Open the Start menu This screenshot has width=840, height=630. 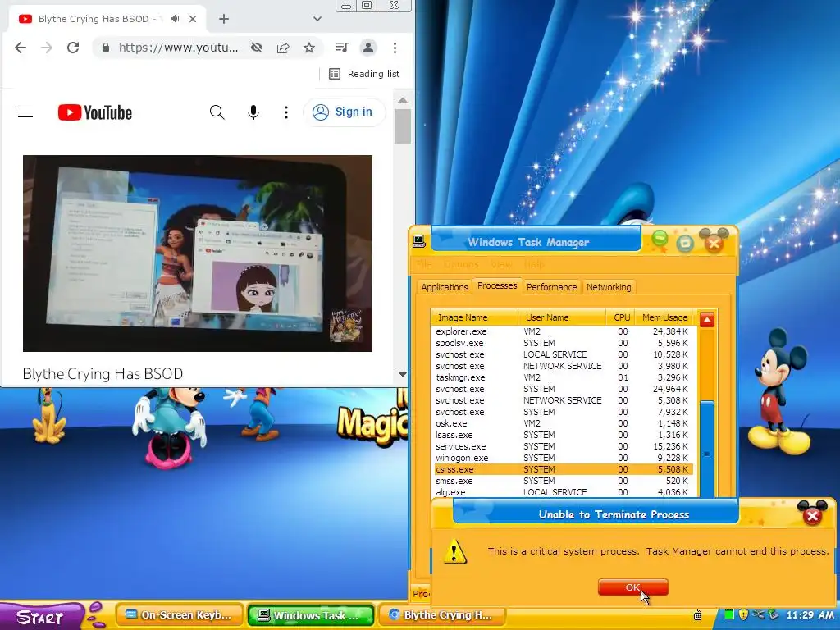[x=42, y=617]
